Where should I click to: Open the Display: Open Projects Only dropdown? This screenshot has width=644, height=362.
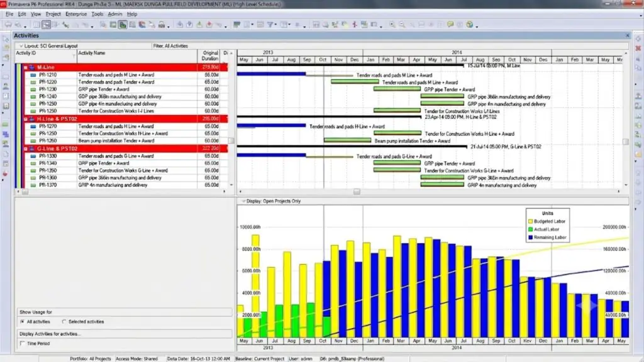click(243, 201)
